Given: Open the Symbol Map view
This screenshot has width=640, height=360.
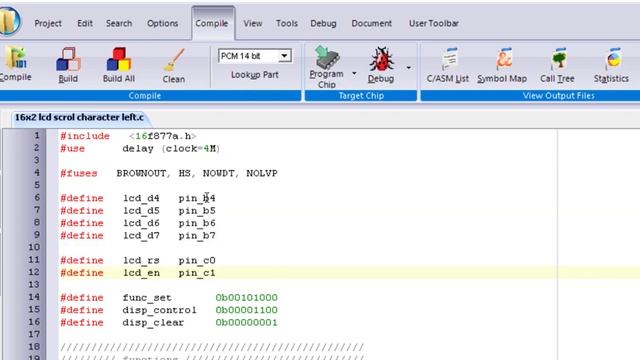Looking at the screenshot, I should 504,59.
